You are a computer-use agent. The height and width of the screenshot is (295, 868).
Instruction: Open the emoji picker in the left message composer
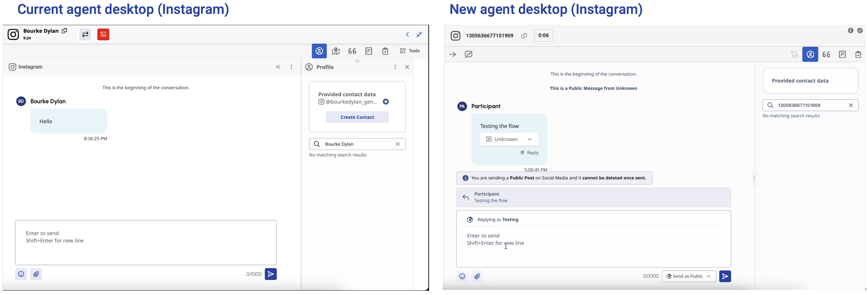point(21,274)
